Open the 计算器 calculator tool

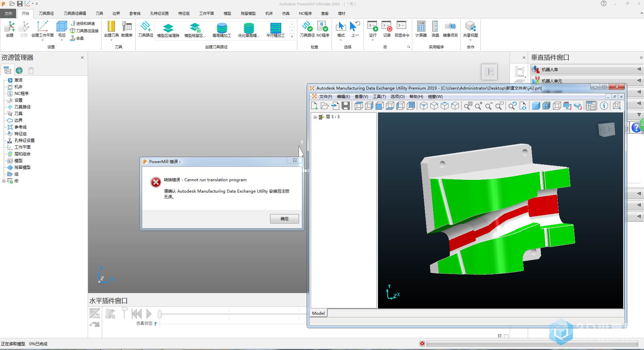pos(421,29)
